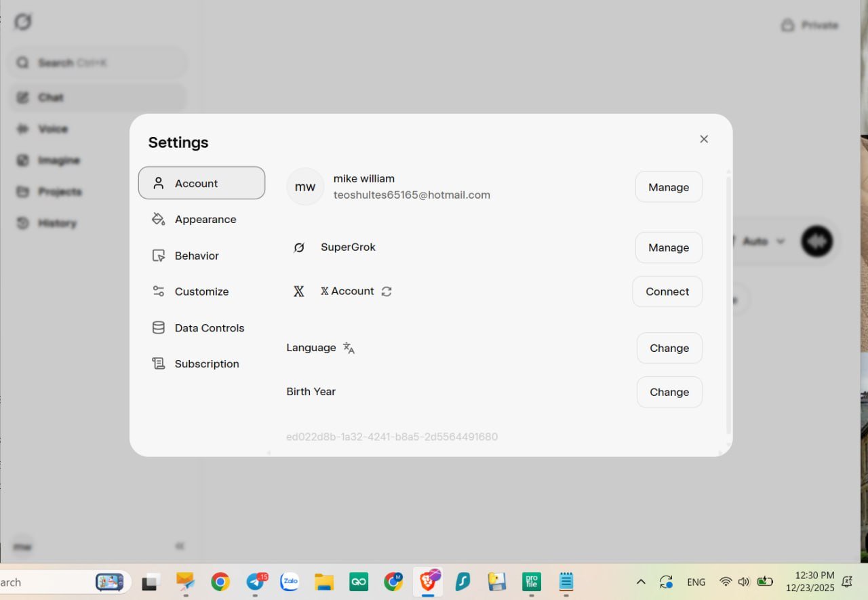Open Telegram from the taskbar
The image size is (868, 600).
pos(256,582)
